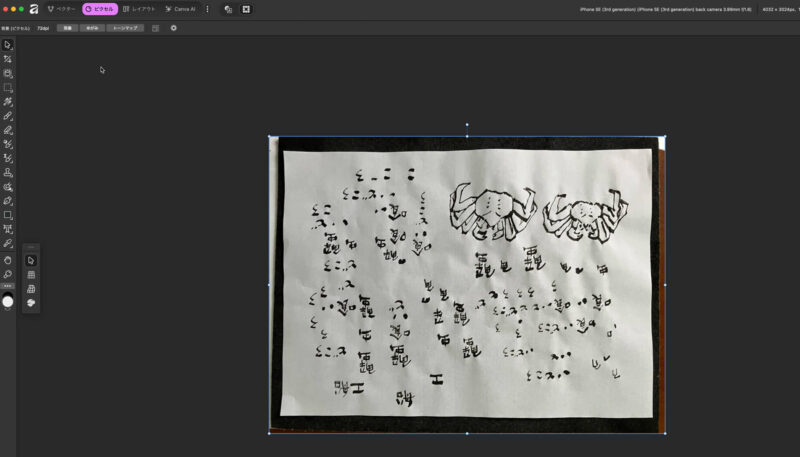Image resolution: width=800 pixels, height=457 pixels.
Task: Open the gear settings in context toolbar
Action: coord(173,28)
